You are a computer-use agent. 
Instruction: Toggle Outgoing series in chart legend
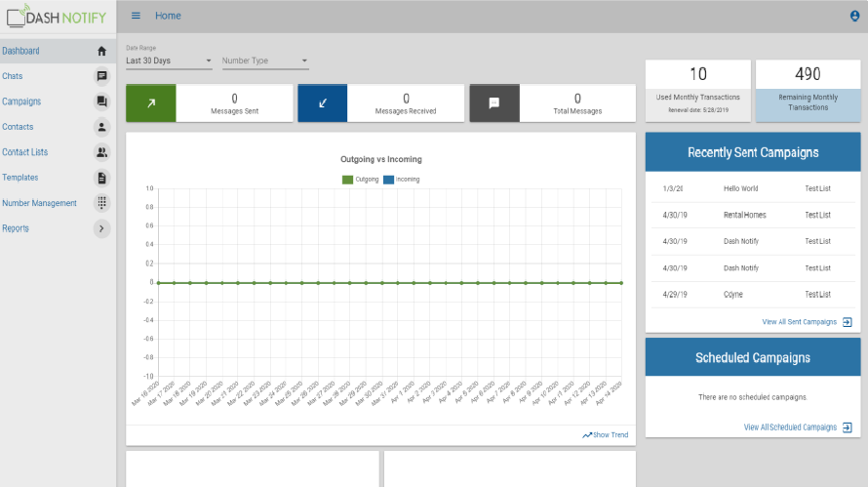[360, 180]
